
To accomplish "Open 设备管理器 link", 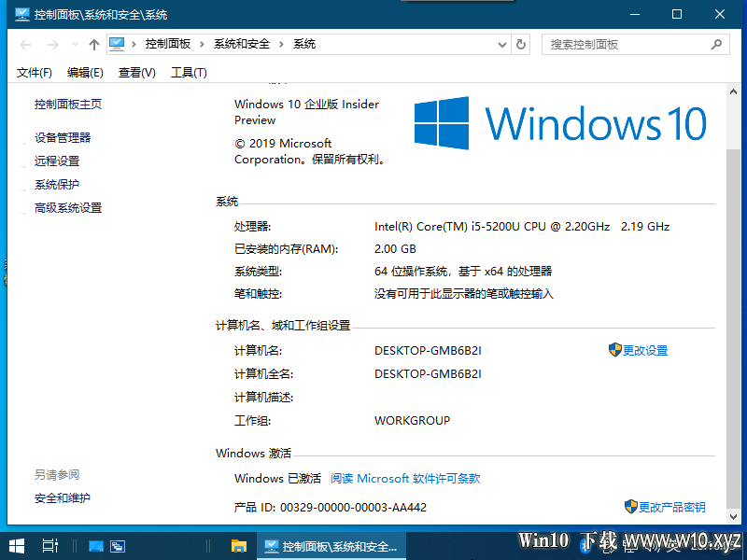I will pos(63,138).
